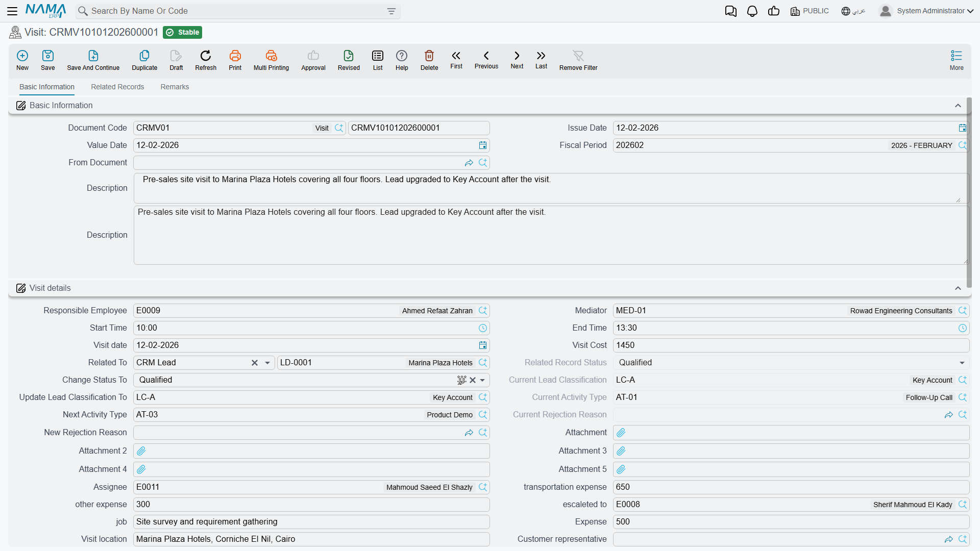Click Attachment 2 paperclip icon
This screenshot has width=980, height=551.
(x=141, y=451)
